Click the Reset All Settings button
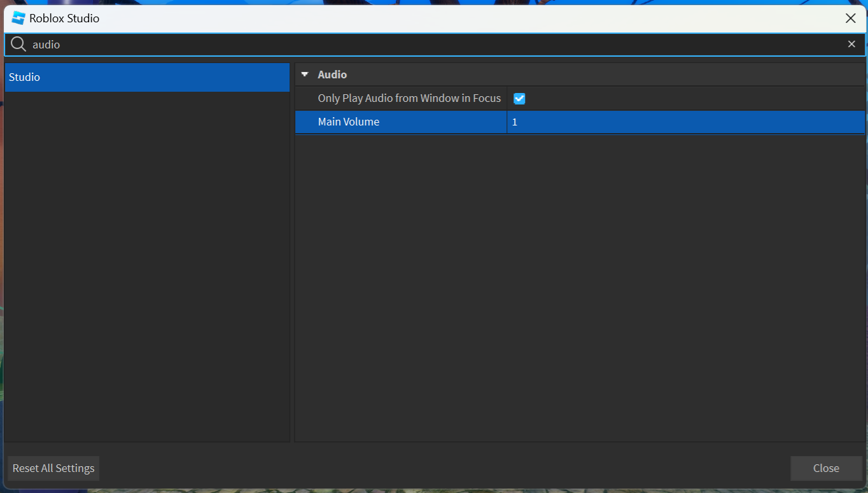 click(x=53, y=468)
